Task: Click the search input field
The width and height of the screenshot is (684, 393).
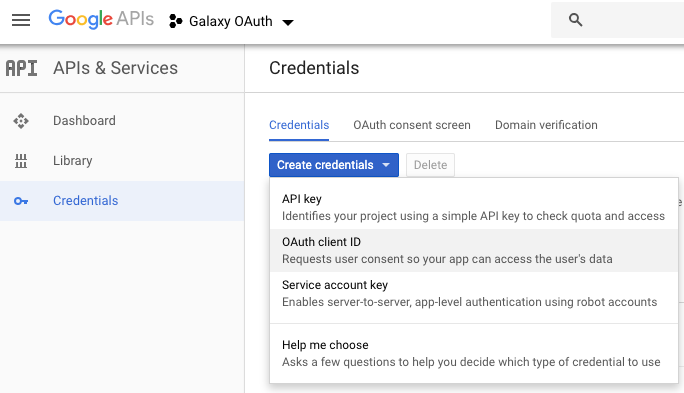Action: pyautogui.click(x=617, y=20)
